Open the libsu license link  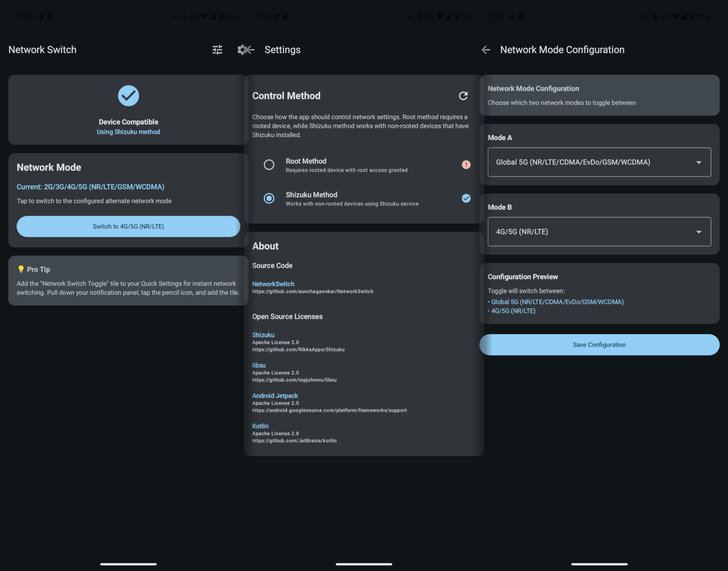(259, 365)
